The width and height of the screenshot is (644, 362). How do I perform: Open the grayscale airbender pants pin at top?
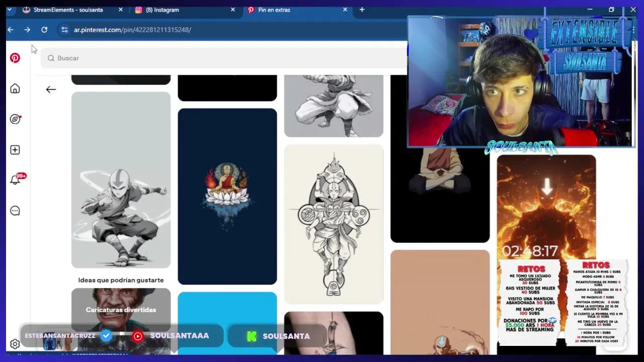tap(334, 106)
